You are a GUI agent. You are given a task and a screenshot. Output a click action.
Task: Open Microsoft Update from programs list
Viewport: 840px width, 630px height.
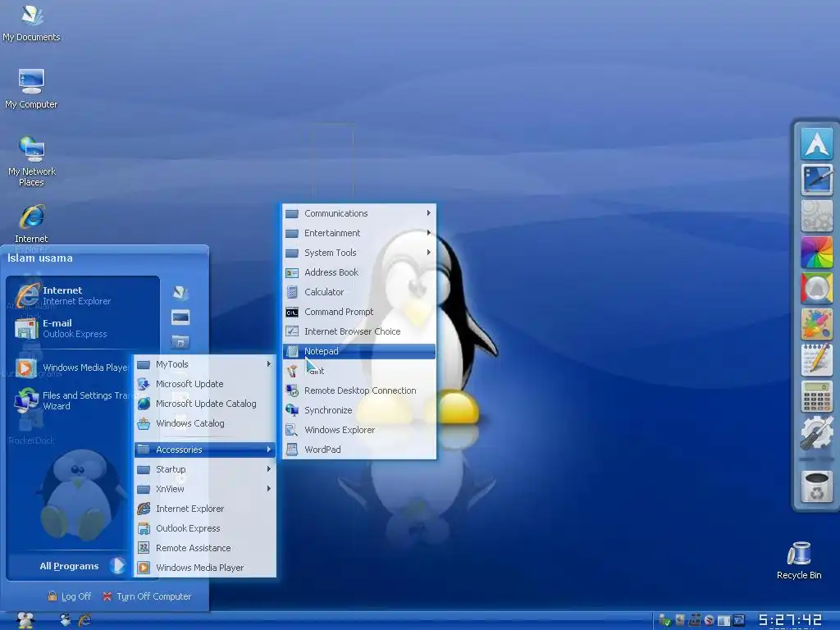pos(204,384)
